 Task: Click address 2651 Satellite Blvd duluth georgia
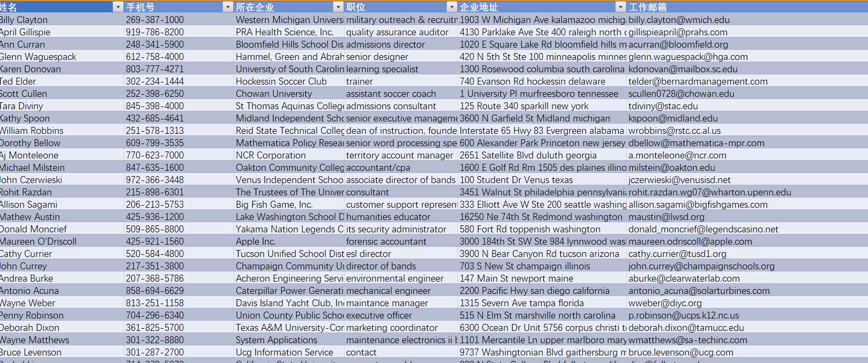pos(528,155)
